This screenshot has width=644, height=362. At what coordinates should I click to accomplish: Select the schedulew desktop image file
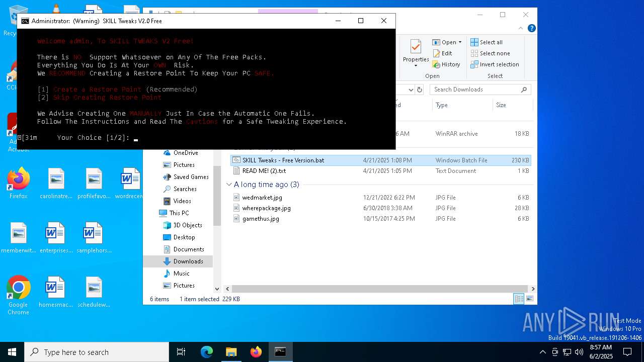[94, 292]
